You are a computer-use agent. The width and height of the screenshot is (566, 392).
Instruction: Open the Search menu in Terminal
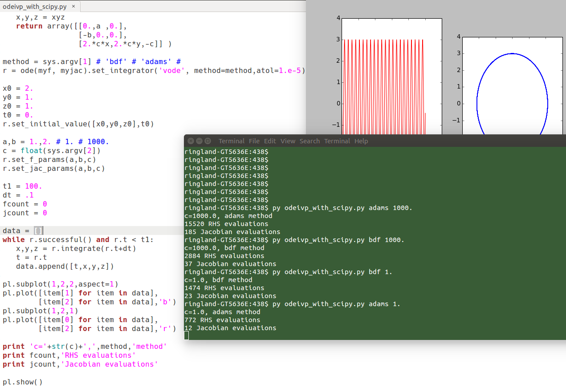pos(309,141)
